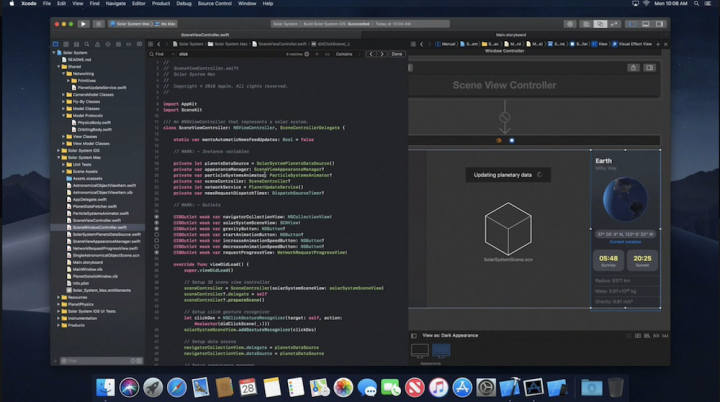Toggle the navigator panel visibility button
Image resolution: width=720 pixels, height=402 pixels.
click(632, 24)
